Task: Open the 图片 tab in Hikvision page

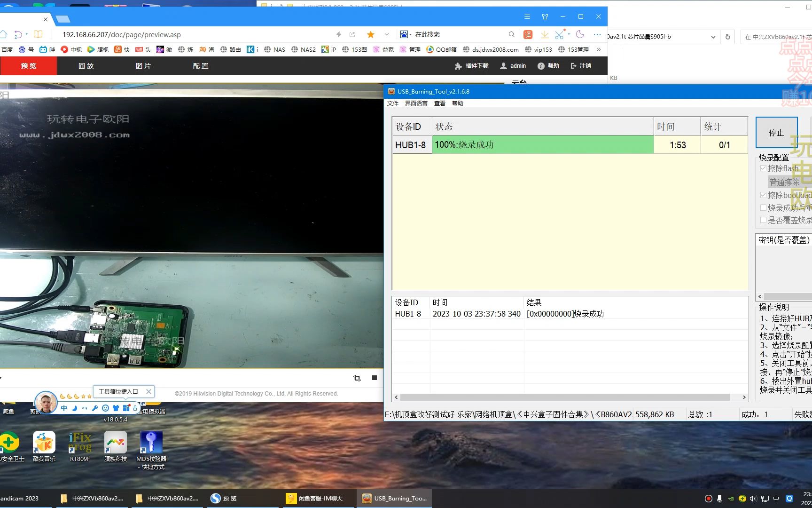Action: (x=143, y=66)
